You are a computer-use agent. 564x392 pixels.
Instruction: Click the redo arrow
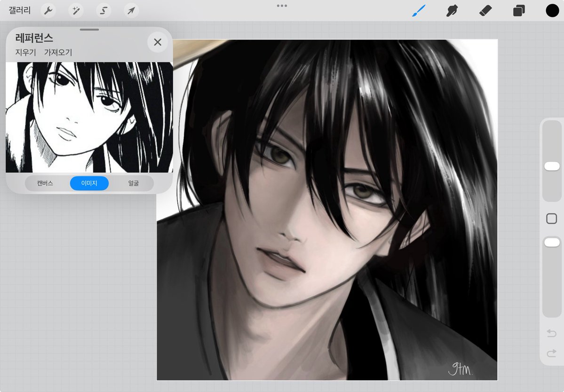pyautogui.click(x=551, y=353)
